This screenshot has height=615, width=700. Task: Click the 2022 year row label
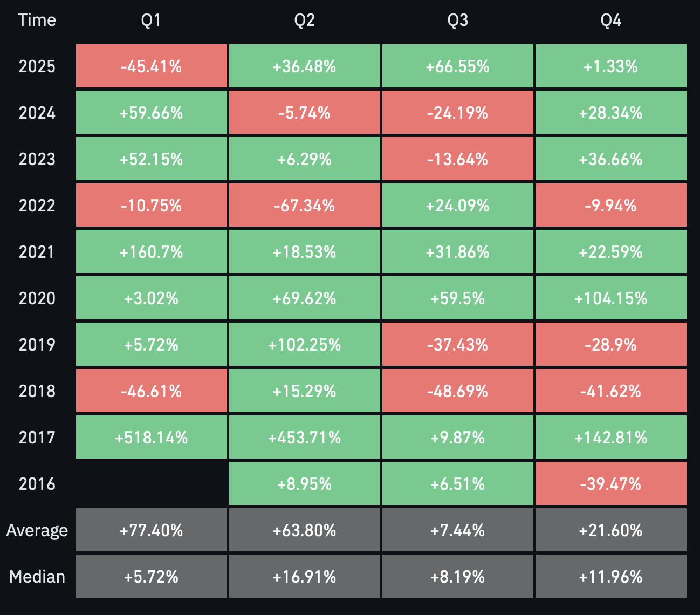pos(37,206)
